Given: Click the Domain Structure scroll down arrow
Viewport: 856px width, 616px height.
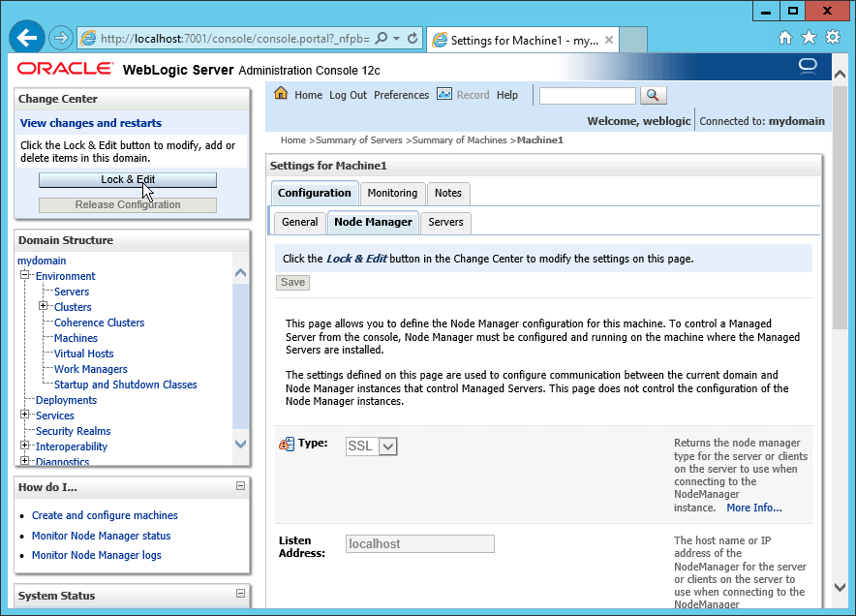Looking at the screenshot, I should point(241,444).
